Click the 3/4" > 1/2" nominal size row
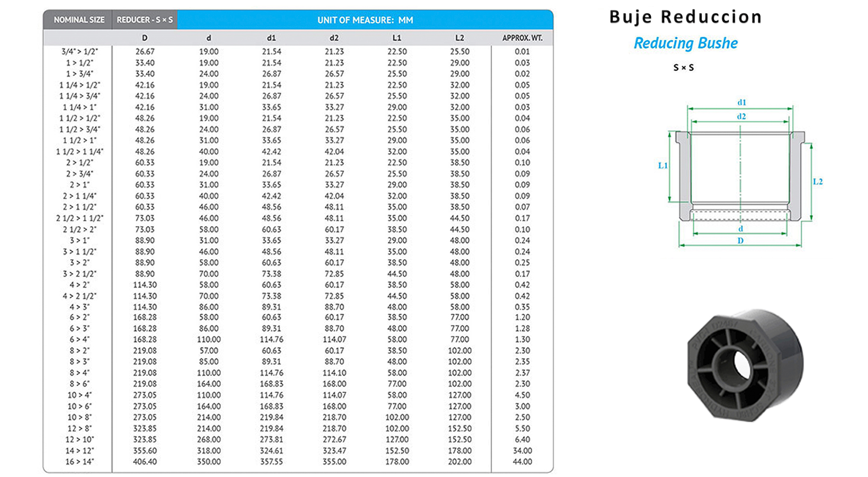Screen dimensions: 868x477 tap(79, 52)
